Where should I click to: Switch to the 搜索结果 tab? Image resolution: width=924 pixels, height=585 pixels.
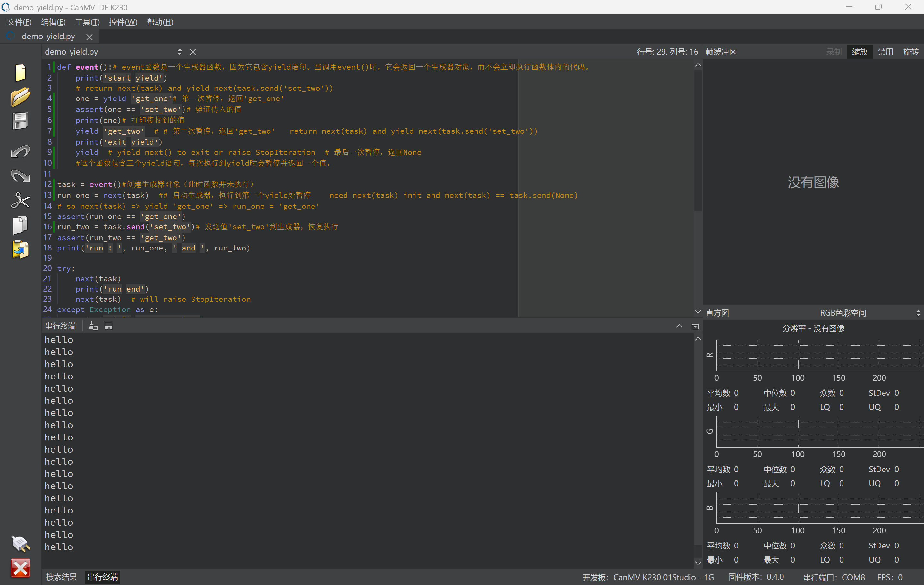point(61,577)
